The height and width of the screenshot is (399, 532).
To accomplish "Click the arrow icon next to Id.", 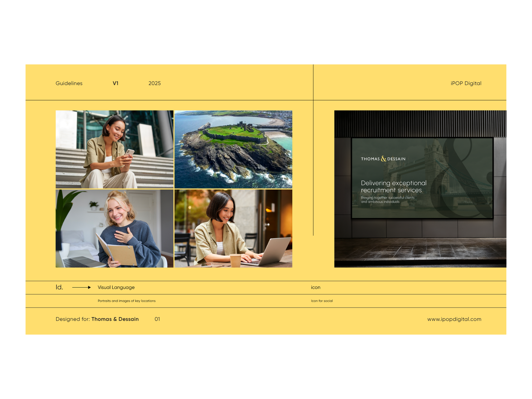I will 81,287.
